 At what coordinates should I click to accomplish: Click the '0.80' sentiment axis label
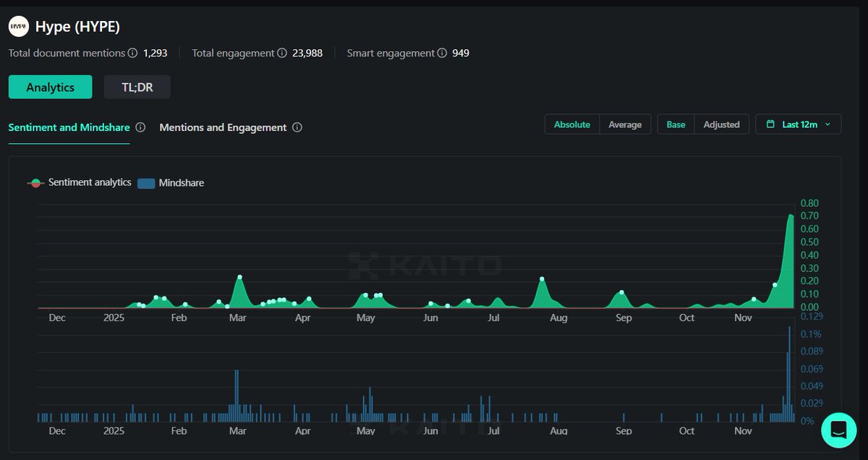(x=809, y=203)
